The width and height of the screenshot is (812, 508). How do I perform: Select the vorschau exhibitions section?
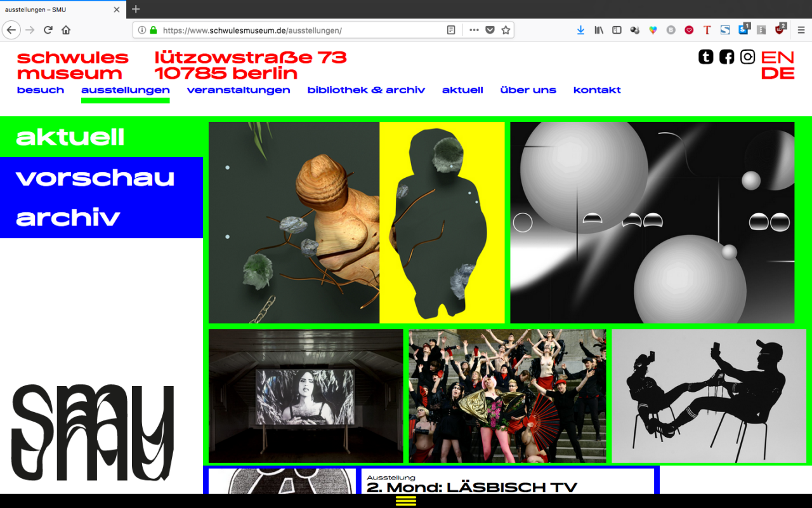(95, 178)
